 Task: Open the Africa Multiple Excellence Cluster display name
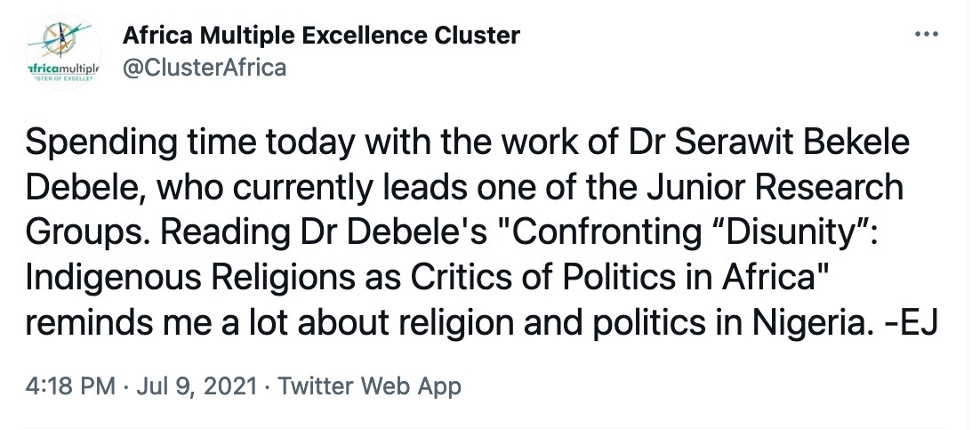(320, 36)
